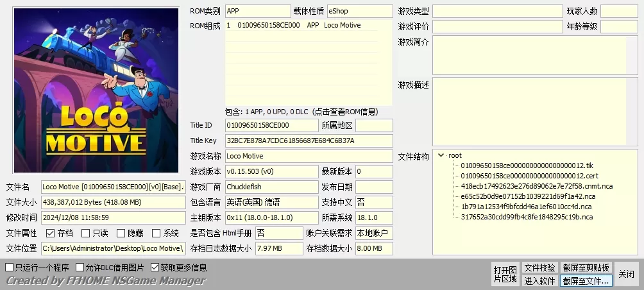The width and height of the screenshot is (644, 290).
Task: Enable the 系统 (system) attribute checkbox
Action: pos(157,234)
